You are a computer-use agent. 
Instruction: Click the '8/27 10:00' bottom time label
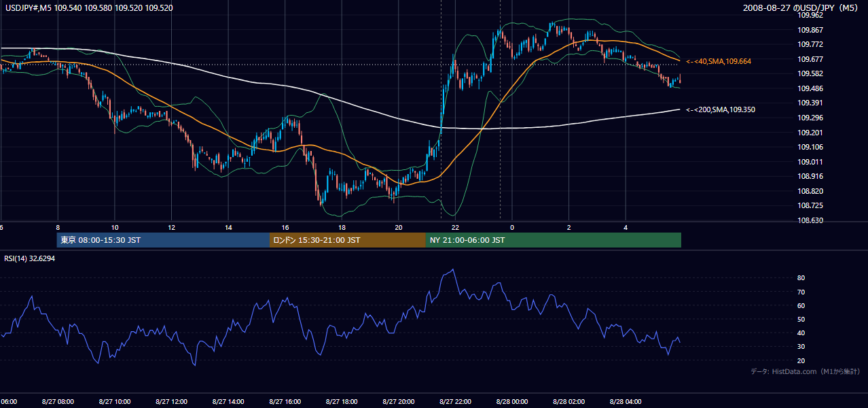pos(115,402)
